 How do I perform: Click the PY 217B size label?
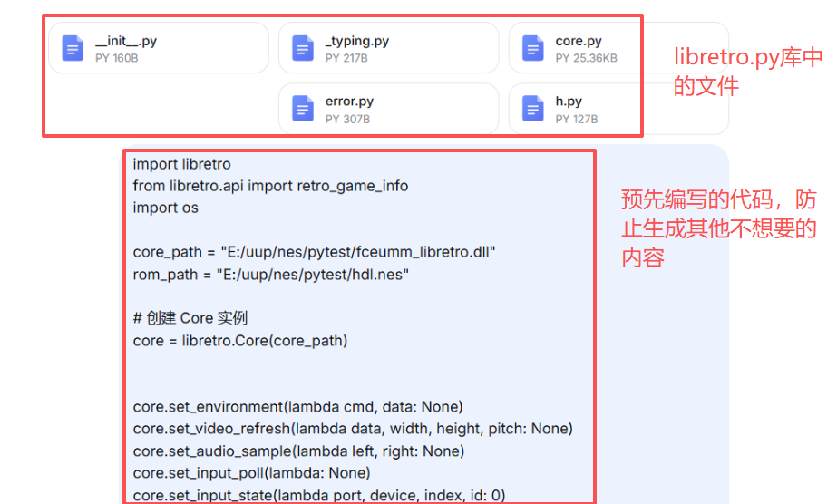[347, 58]
